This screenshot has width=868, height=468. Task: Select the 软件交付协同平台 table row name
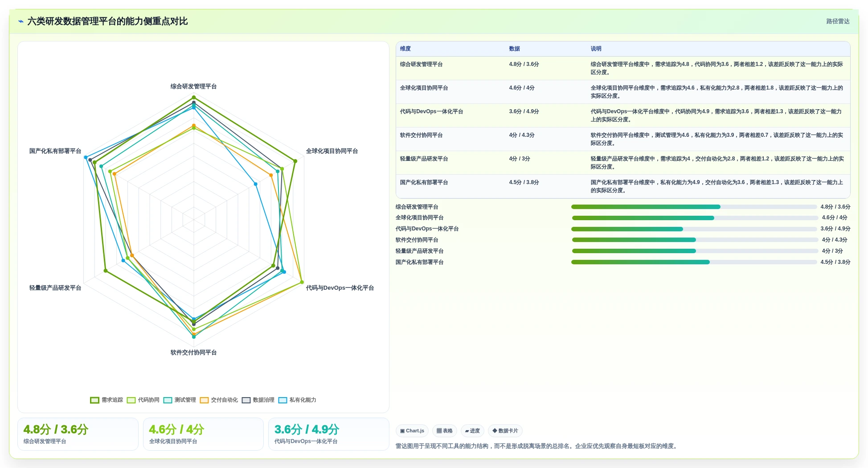[x=421, y=135]
